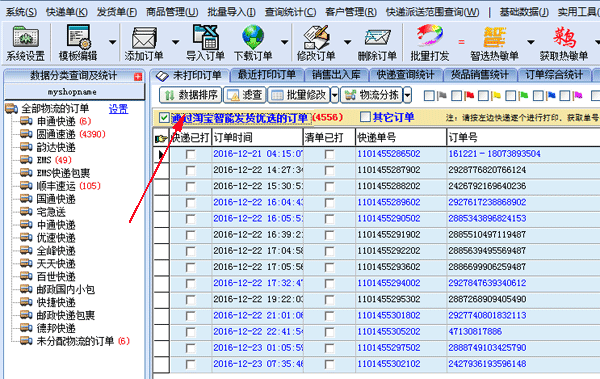Open dropdown arrow next to 添加订单

click(x=175, y=42)
